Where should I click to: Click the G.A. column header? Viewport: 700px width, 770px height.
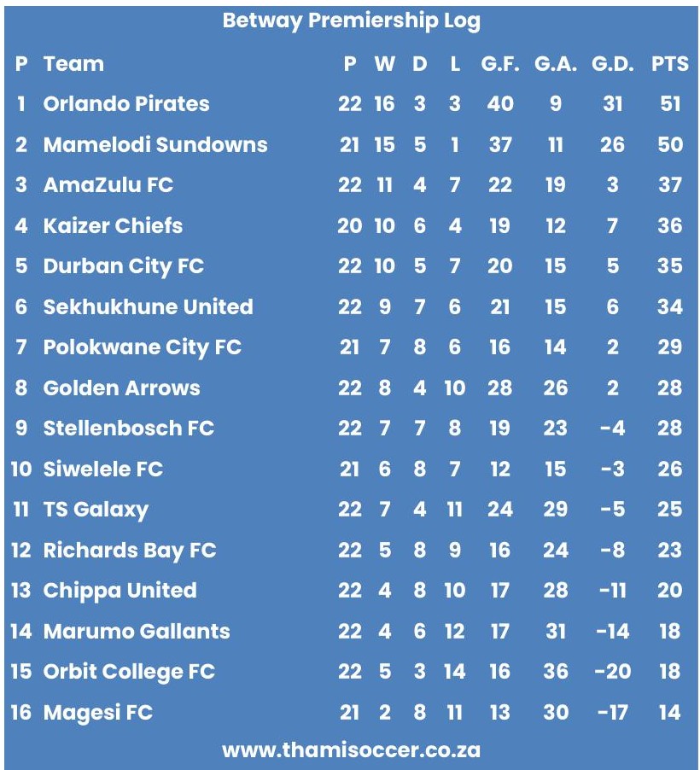point(556,63)
